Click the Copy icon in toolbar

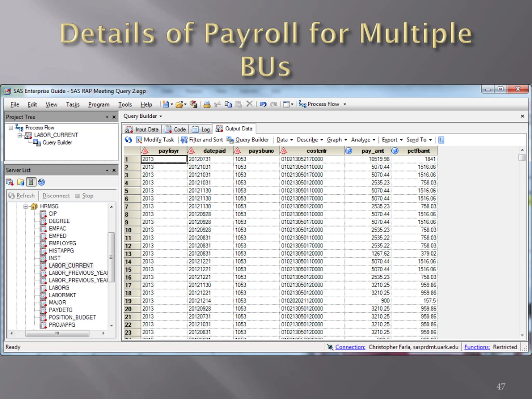228,104
